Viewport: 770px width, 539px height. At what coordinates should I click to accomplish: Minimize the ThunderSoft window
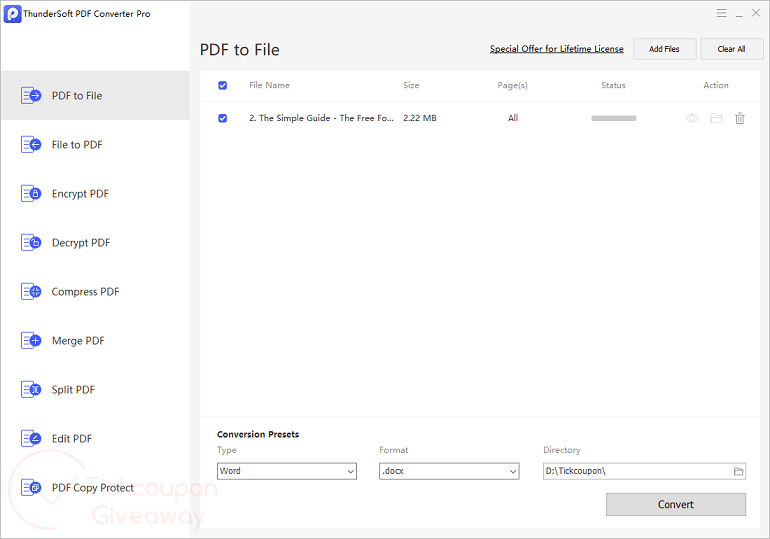click(x=739, y=14)
